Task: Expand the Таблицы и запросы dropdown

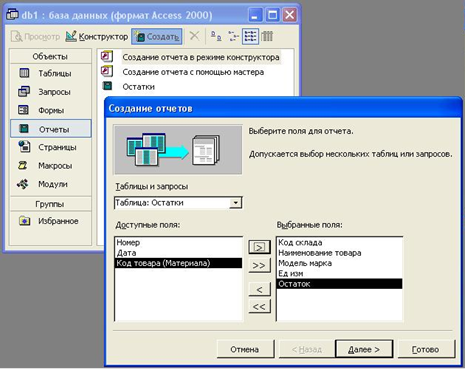Action: [x=236, y=203]
